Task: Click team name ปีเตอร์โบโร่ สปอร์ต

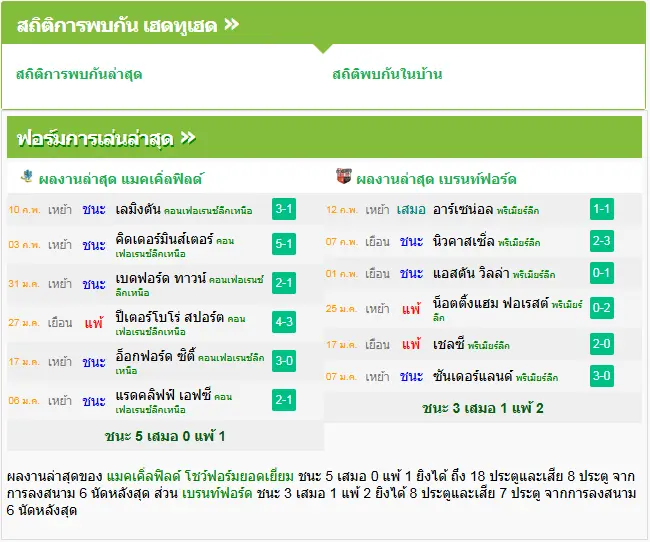Action: [x=170, y=317]
